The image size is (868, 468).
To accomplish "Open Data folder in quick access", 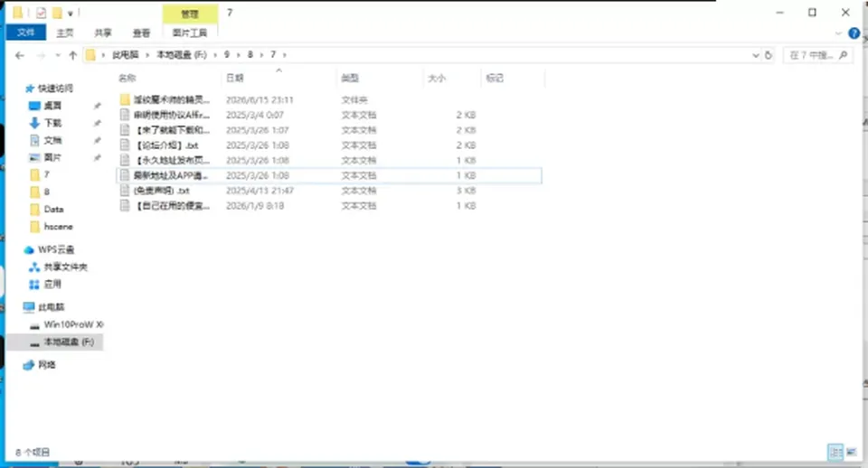I will [x=53, y=209].
